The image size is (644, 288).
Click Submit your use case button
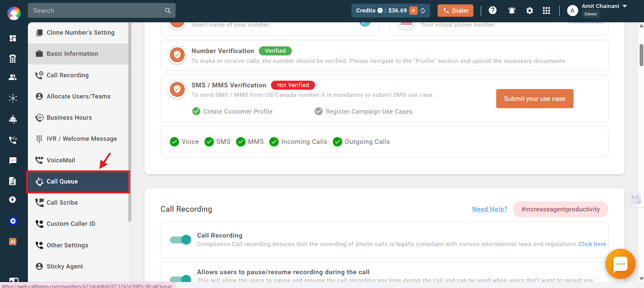point(535,99)
